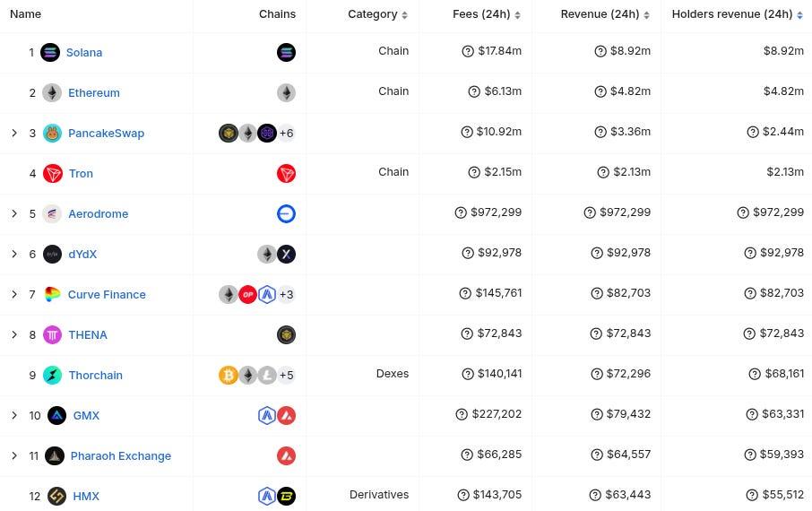This screenshot has height=511, width=812.
Task: Expand the GMX row details
Action: coord(14,416)
